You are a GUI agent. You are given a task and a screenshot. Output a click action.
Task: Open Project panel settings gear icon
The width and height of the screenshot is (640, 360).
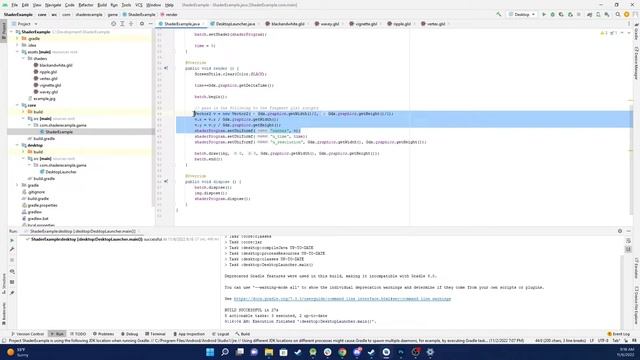142,24
